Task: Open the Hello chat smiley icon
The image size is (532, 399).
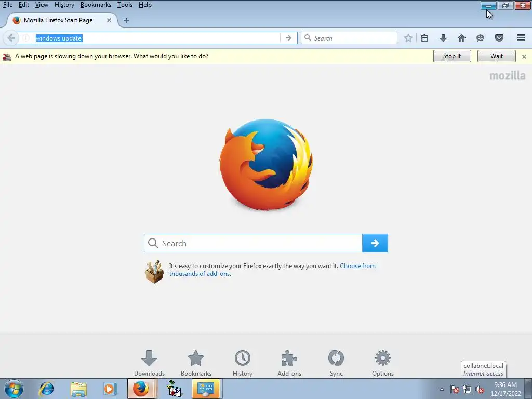Action: 480,38
